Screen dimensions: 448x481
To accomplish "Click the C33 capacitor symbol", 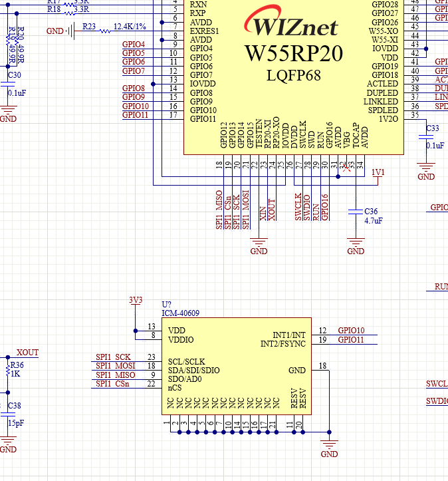I will point(426,137).
